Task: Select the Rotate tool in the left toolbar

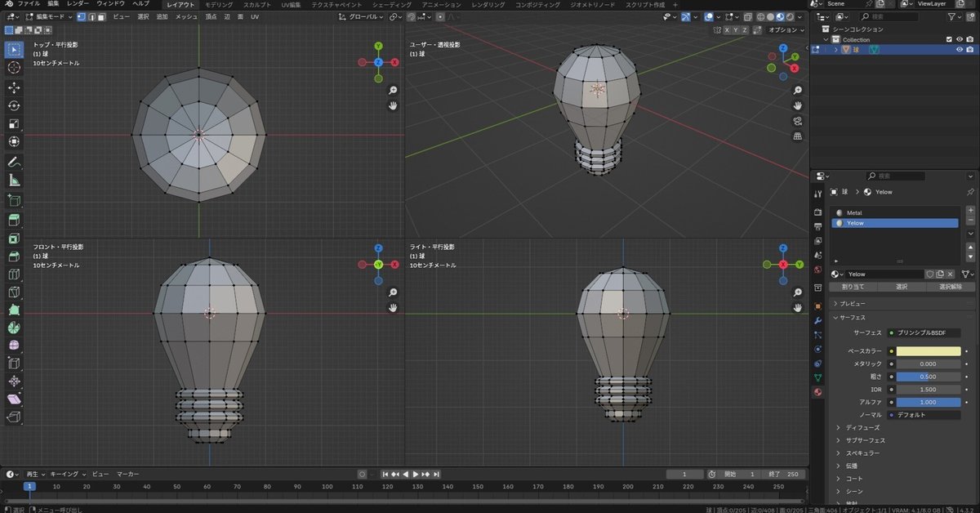Action: pyautogui.click(x=14, y=105)
